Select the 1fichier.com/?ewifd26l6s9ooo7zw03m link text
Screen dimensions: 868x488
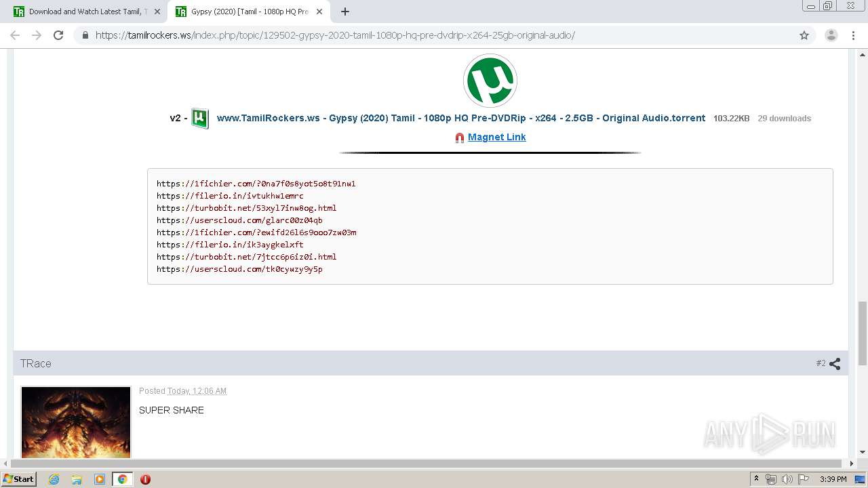256,232
